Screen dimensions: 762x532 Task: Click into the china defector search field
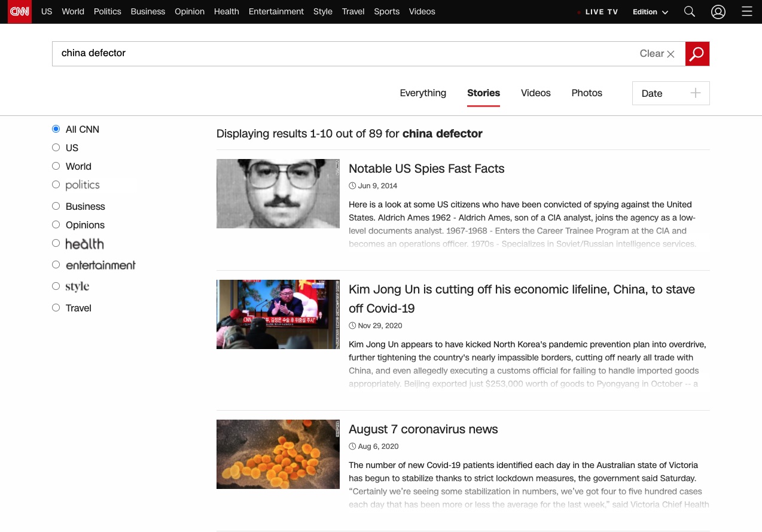tap(341, 54)
